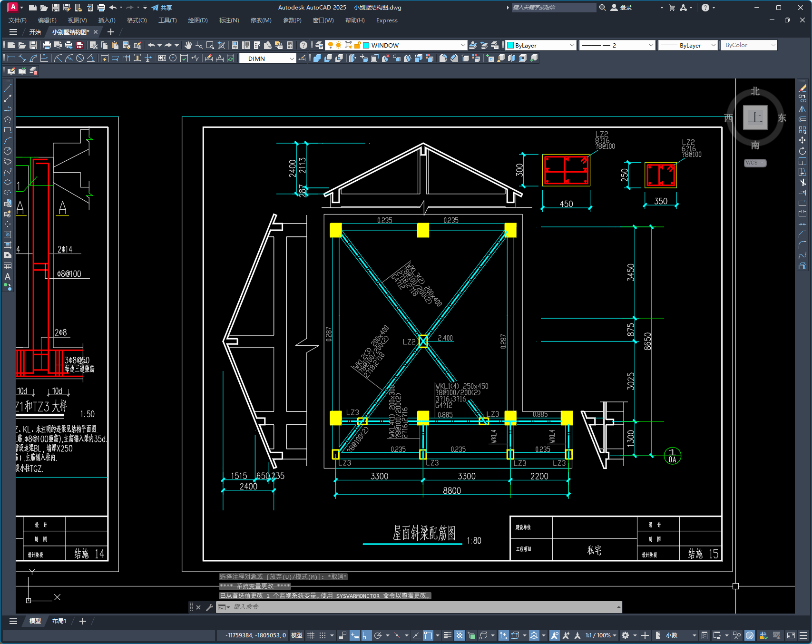
Task: Click the New drawing icon in Standard toolbar
Action: pyautogui.click(x=11, y=45)
